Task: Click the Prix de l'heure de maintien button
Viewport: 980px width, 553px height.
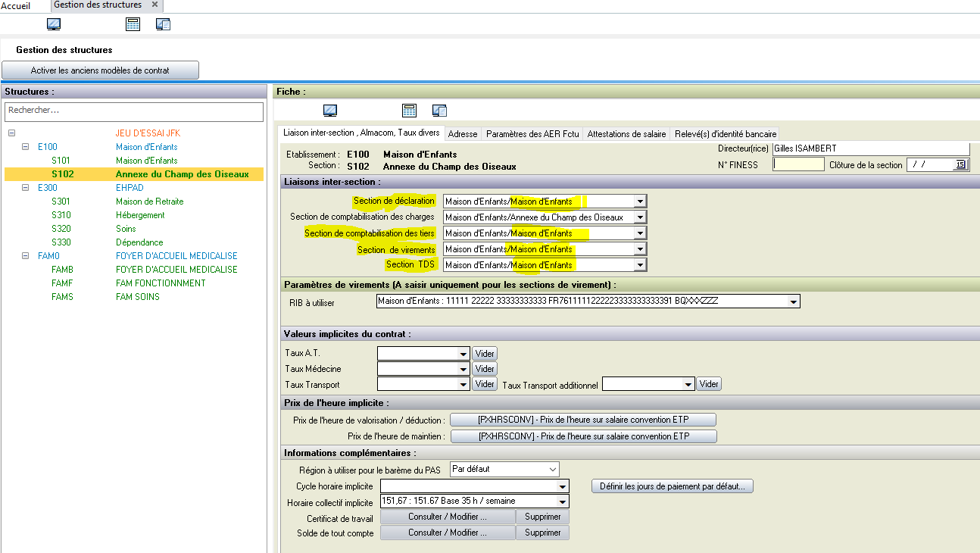Action: [583, 436]
